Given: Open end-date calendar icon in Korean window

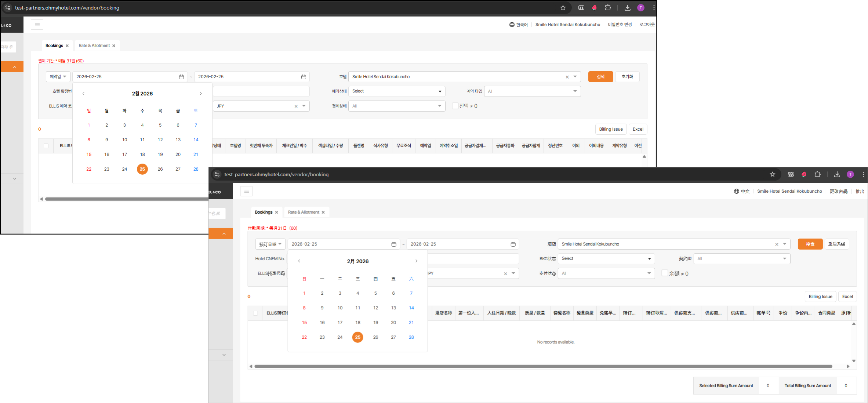Looking at the screenshot, I should tap(304, 77).
